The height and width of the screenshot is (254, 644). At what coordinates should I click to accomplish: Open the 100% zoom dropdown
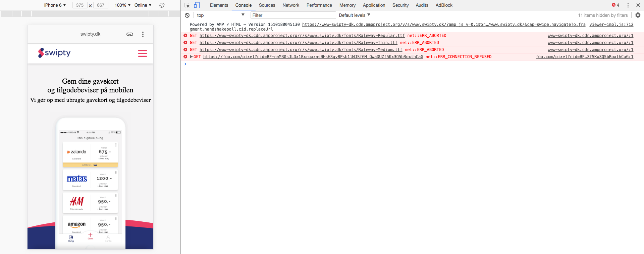click(122, 5)
